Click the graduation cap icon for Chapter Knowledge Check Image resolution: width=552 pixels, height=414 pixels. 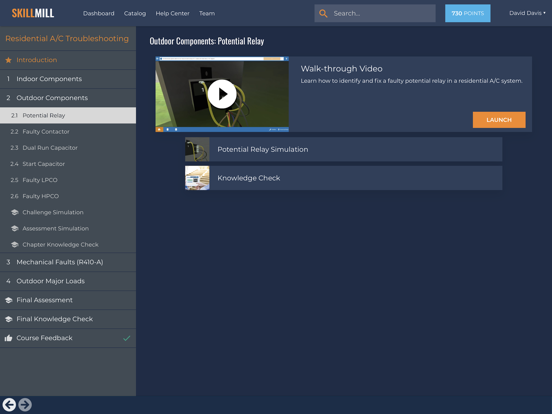pos(14,245)
